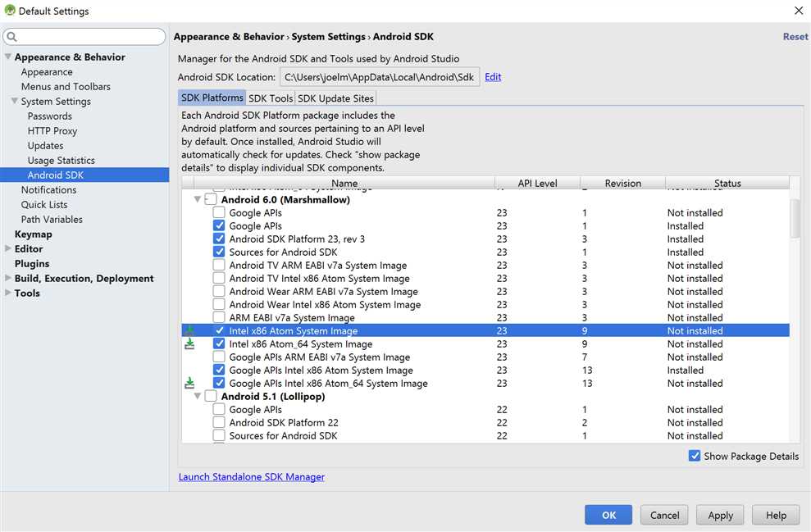Click the Android SDK Location path field
Viewport: 811px width, 532px height.
pos(380,77)
